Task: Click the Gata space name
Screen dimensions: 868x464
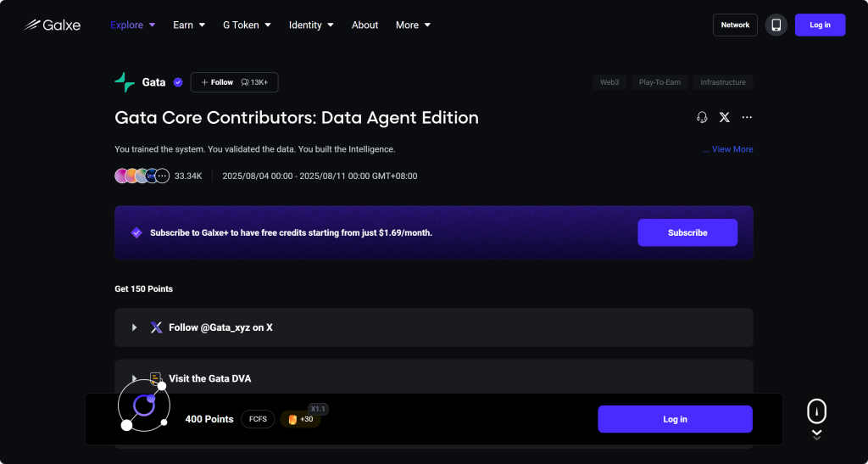Action: click(154, 82)
